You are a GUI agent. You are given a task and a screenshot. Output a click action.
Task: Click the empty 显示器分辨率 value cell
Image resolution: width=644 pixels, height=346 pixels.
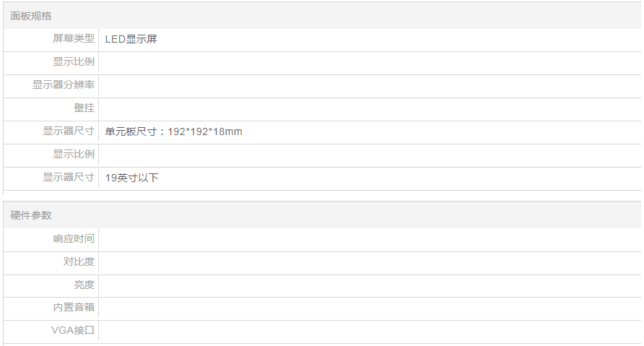(368, 85)
